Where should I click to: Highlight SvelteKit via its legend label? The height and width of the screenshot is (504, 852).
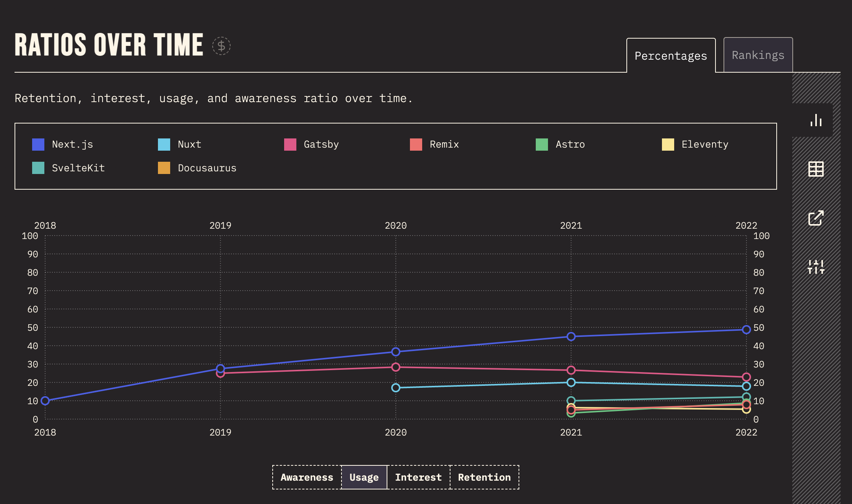click(x=78, y=168)
